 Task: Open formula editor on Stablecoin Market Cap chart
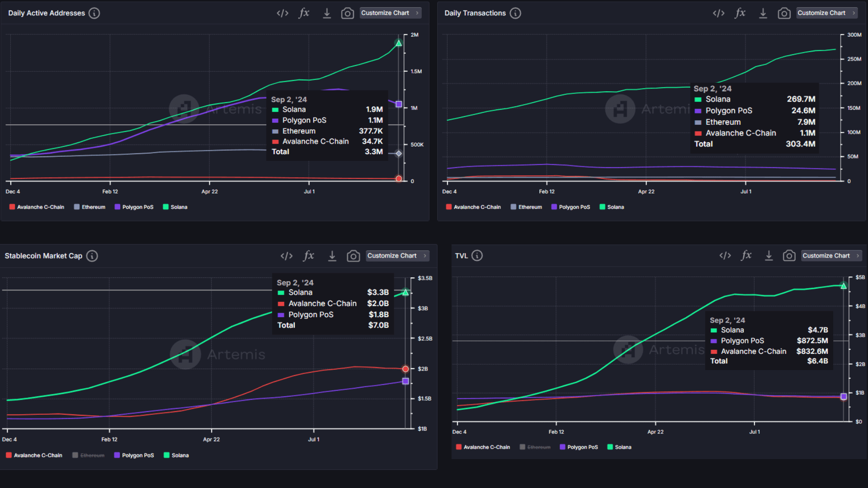coord(309,256)
